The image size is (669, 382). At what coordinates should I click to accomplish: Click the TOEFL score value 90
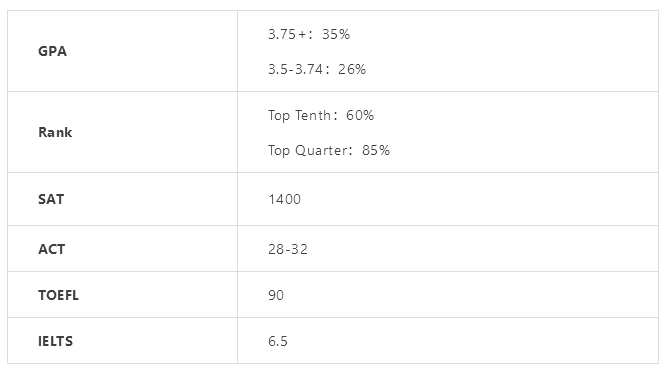276,295
